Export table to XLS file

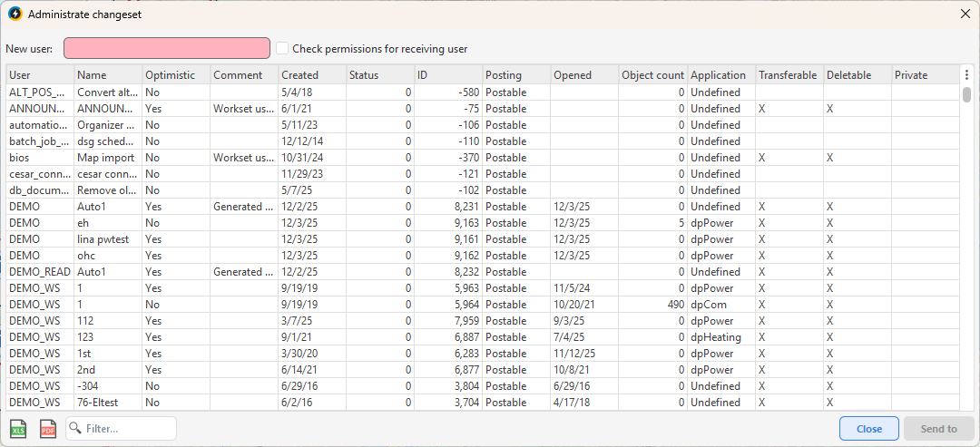pyautogui.click(x=18, y=429)
